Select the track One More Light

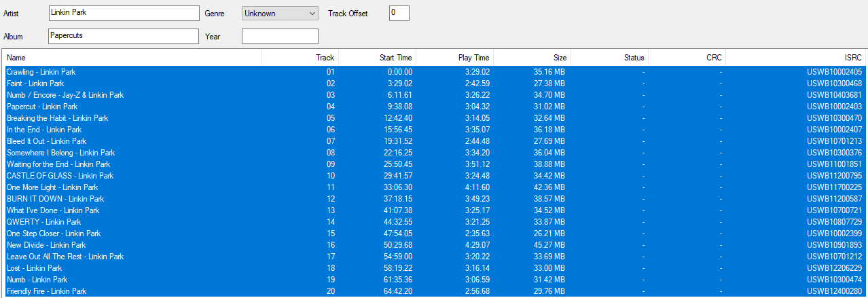tap(434, 187)
